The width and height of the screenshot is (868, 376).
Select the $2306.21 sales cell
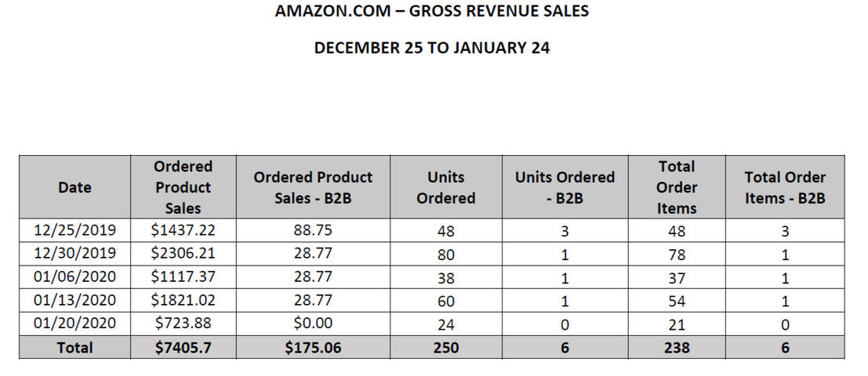pos(183,254)
